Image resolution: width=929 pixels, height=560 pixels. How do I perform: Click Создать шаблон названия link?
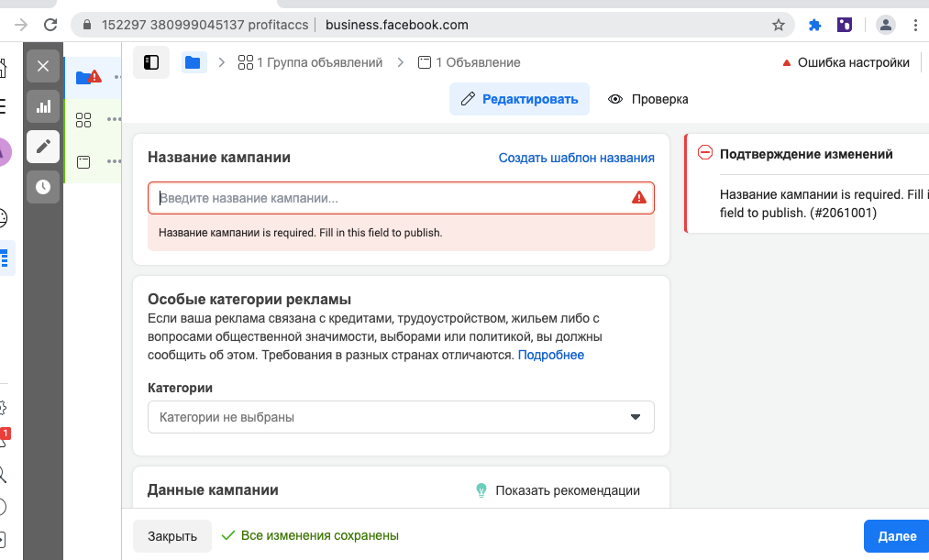577,158
